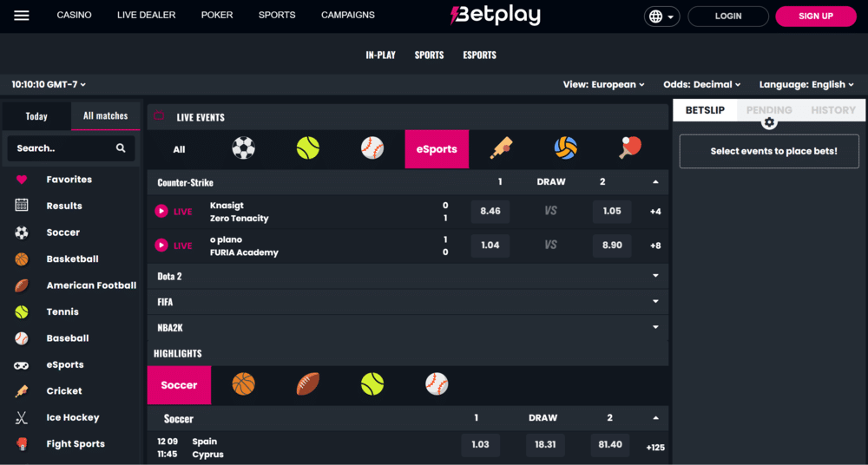Select American football icon in Highlights
Screen dimensions: 868x465
click(308, 383)
